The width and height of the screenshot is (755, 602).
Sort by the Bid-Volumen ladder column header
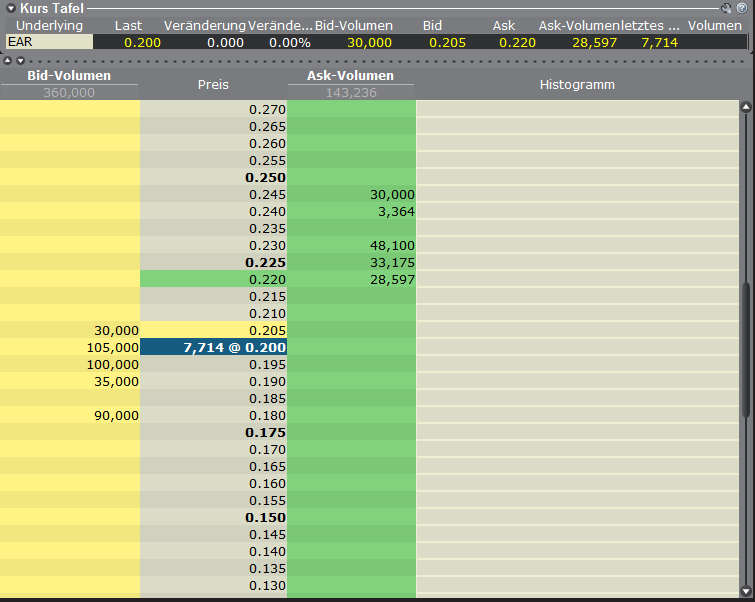click(x=69, y=77)
